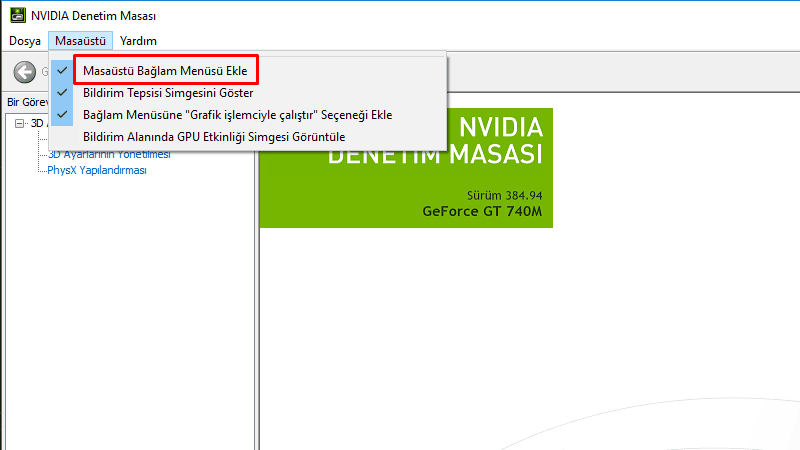Click the divider between task tree and content
The width and height of the screenshot is (800, 450).
click(256, 300)
